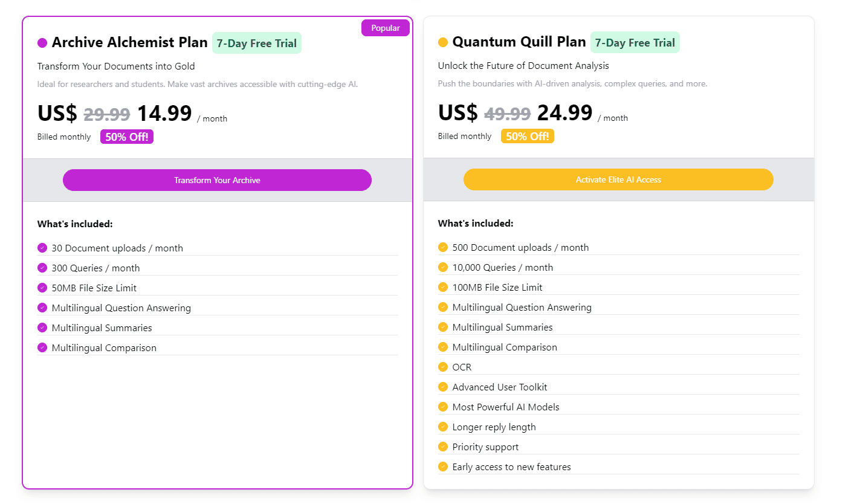The image size is (860, 504).
Task: Select the check icon beside 10,000 Queries per month
Action: [443, 267]
